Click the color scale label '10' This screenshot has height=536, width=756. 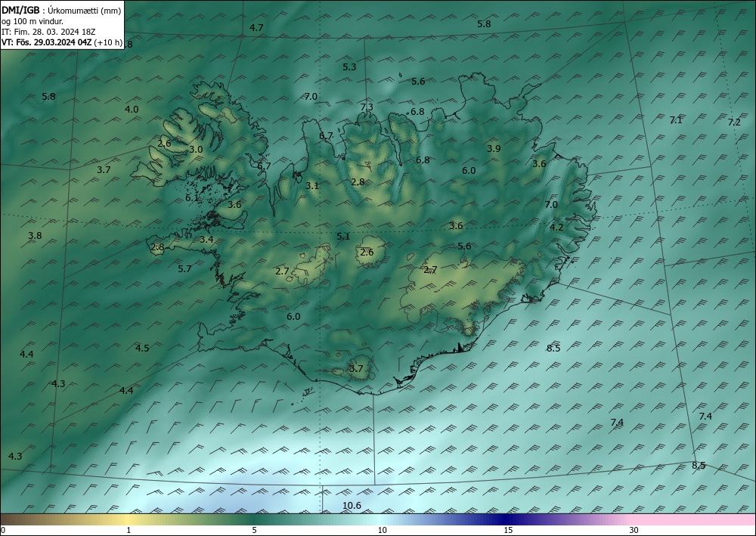click(382, 530)
